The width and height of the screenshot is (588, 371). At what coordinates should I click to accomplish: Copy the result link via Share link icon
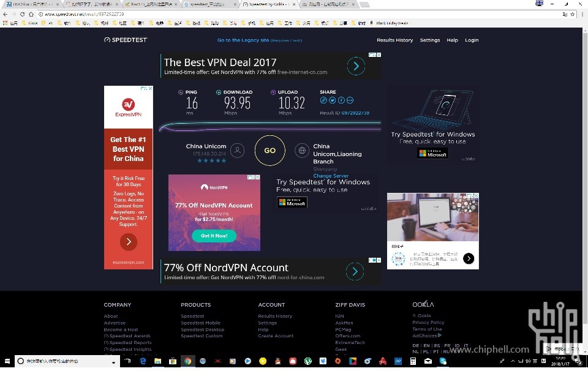point(323,100)
